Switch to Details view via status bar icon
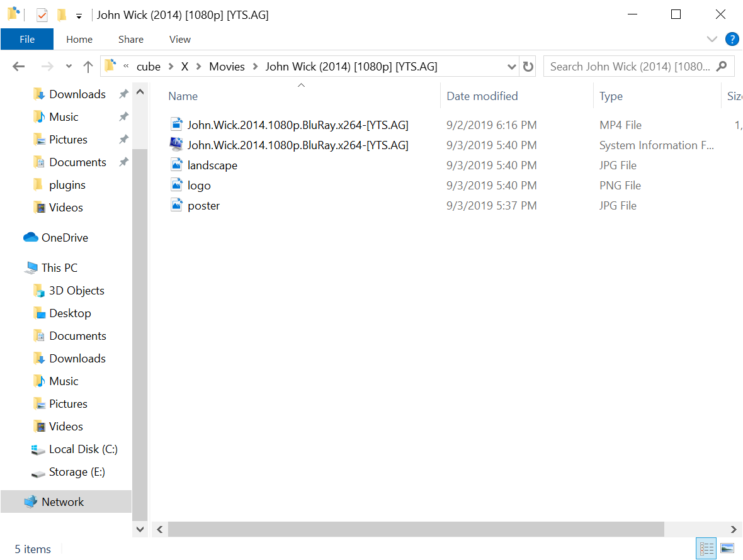The height and width of the screenshot is (560, 743). (706, 548)
